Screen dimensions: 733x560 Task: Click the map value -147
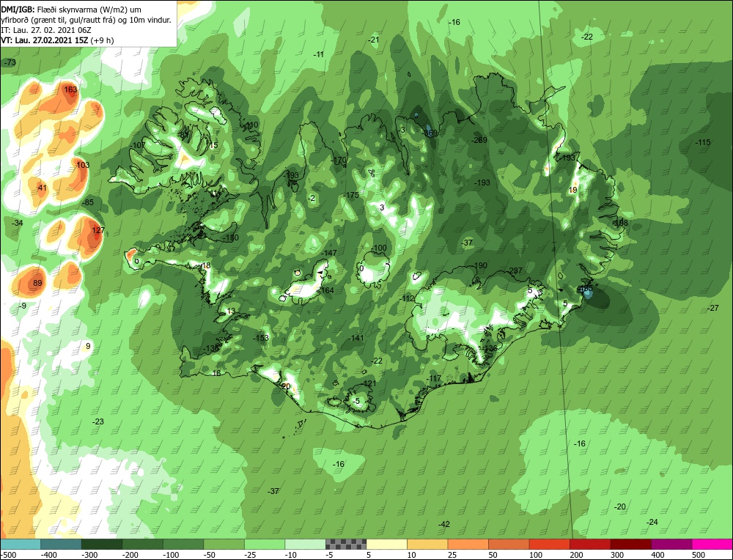pos(329,253)
